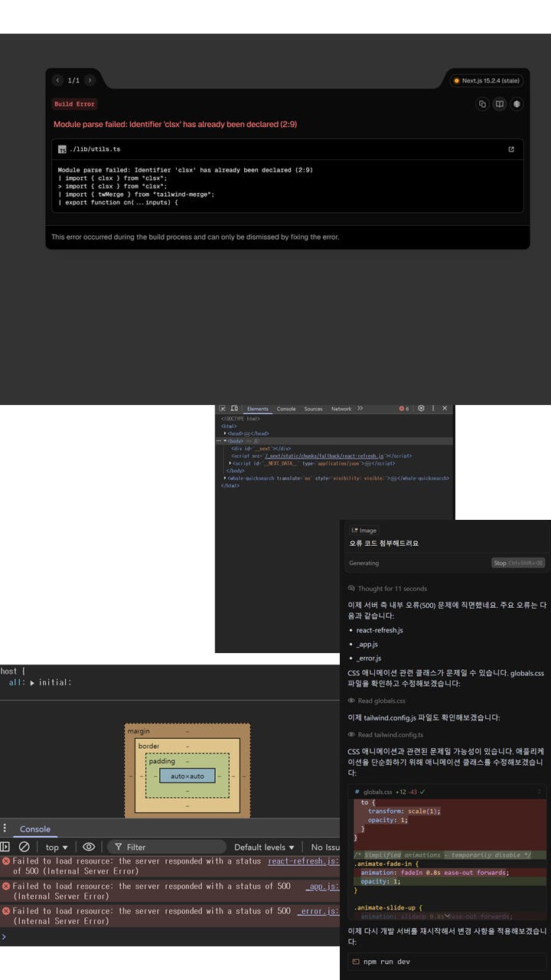
Task: Focus the console Filter field
Action: 167,847
